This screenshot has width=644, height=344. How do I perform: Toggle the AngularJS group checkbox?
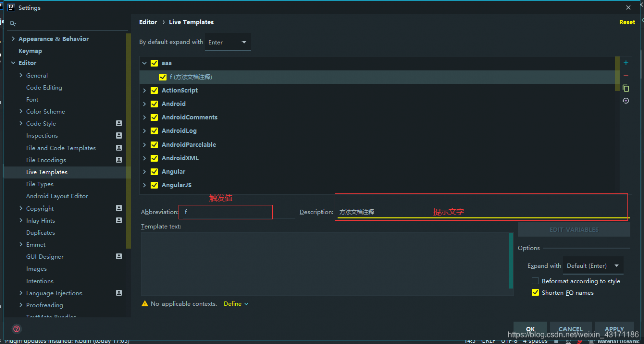click(154, 185)
